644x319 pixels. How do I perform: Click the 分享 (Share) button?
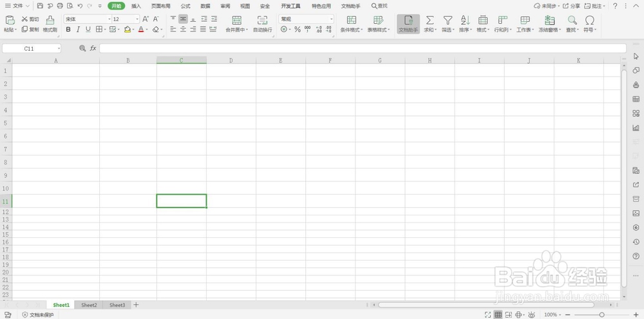click(571, 6)
